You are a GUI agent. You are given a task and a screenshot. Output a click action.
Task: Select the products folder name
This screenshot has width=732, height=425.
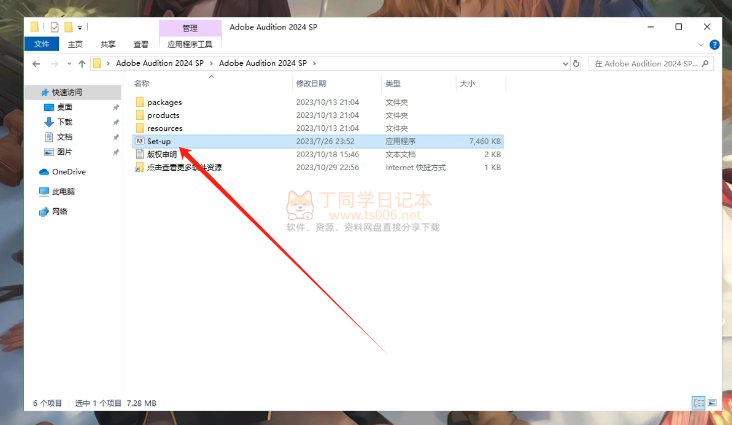click(163, 115)
